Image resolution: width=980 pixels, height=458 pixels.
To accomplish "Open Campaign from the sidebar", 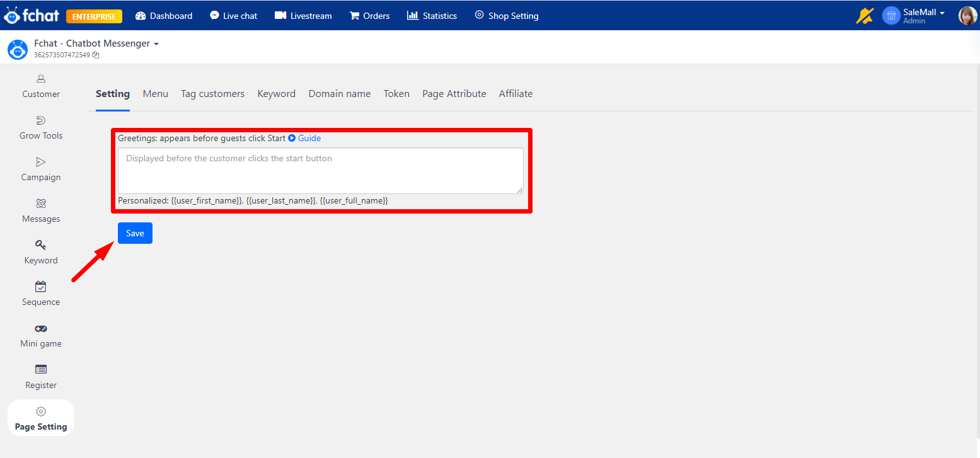I will (x=41, y=169).
